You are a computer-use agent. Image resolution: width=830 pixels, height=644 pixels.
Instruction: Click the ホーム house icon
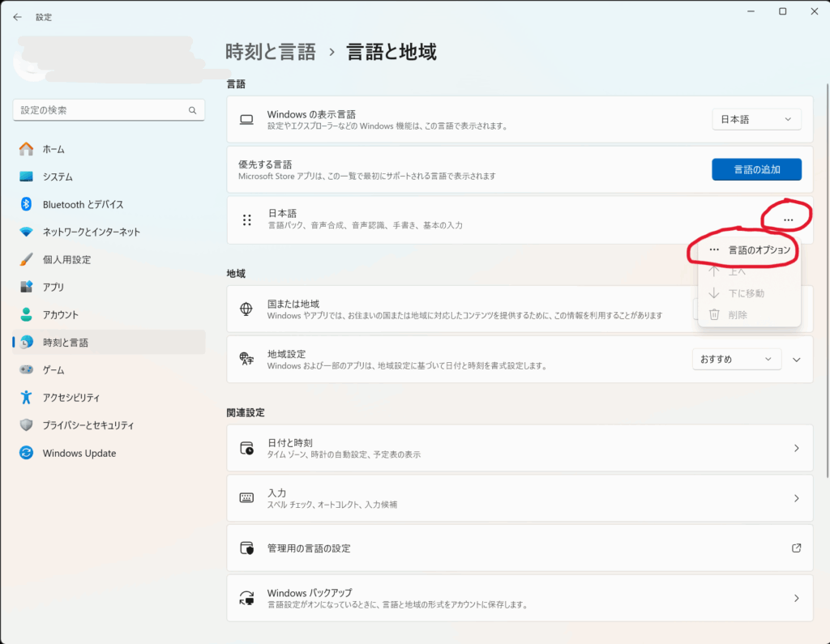click(26, 149)
